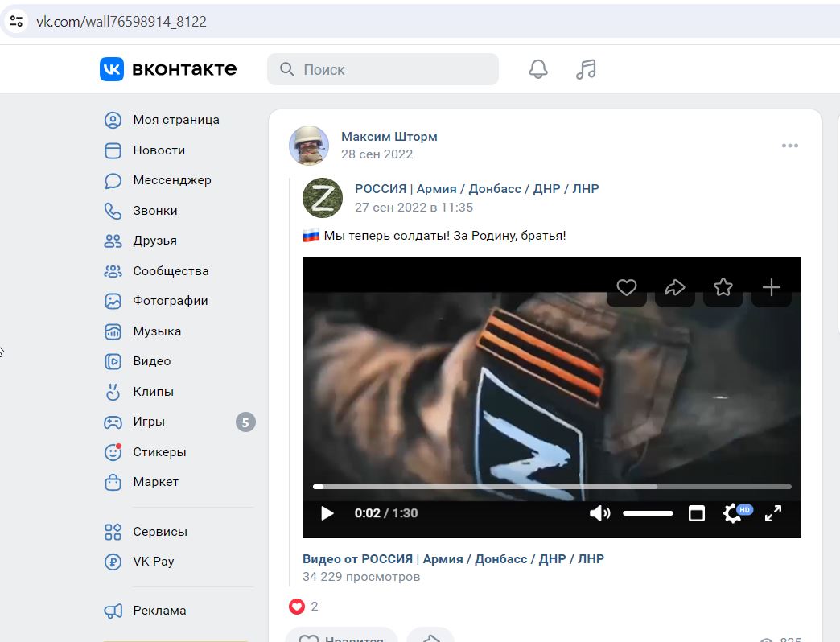The image size is (840, 642).
Task: Open video quality settings gear
Action: pos(733,513)
